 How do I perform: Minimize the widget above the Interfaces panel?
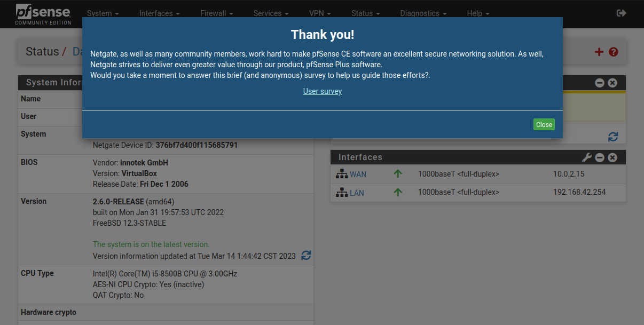pos(600,83)
